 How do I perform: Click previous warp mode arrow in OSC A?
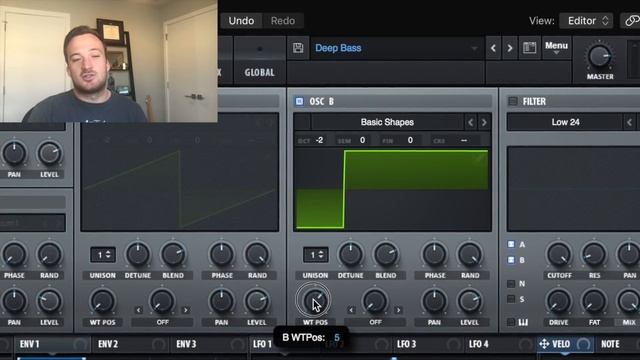click(x=138, y=310)
